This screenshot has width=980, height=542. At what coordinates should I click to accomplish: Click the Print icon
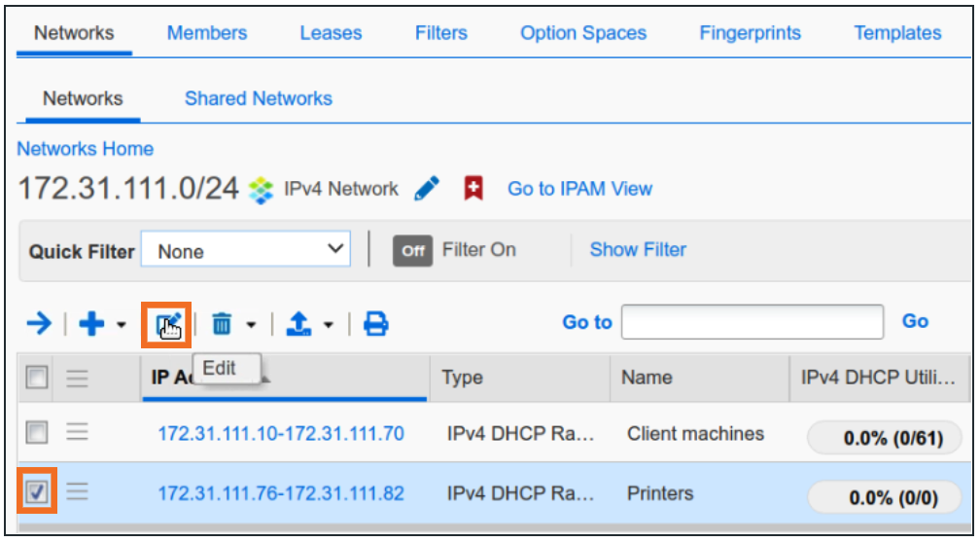375,324
